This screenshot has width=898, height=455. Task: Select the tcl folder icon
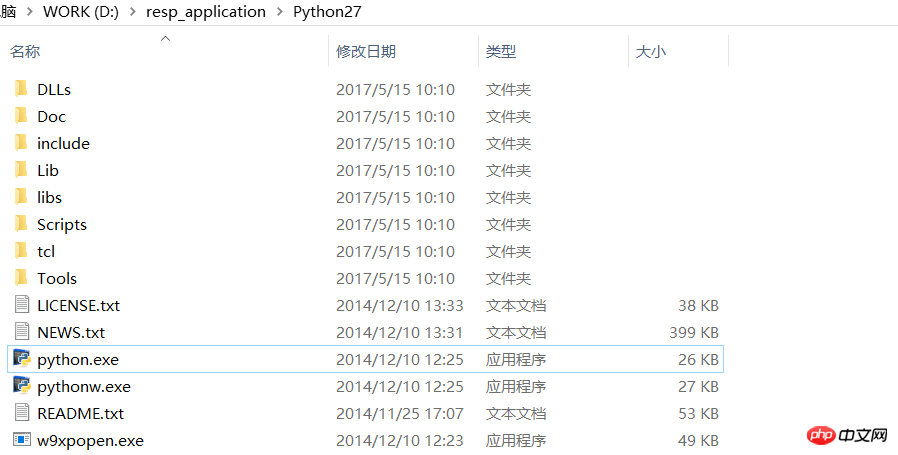point(21,250)
